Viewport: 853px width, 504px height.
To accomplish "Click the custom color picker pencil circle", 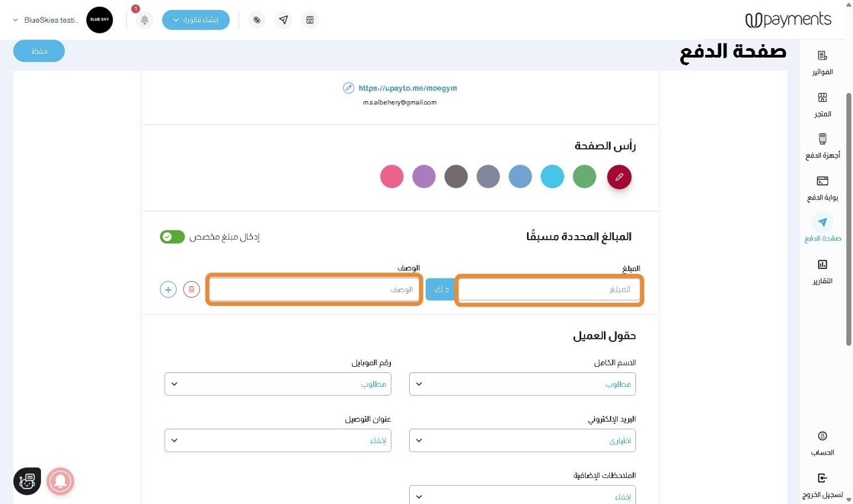I will (x=619, y=177).
